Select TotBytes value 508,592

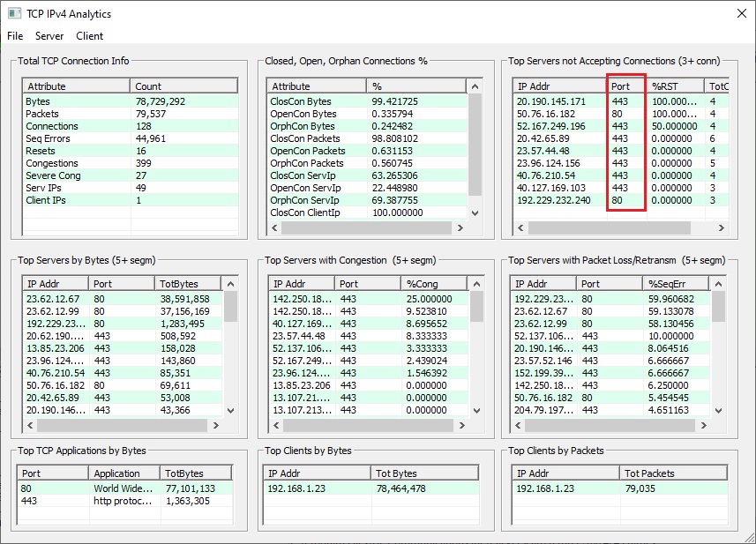178,336
